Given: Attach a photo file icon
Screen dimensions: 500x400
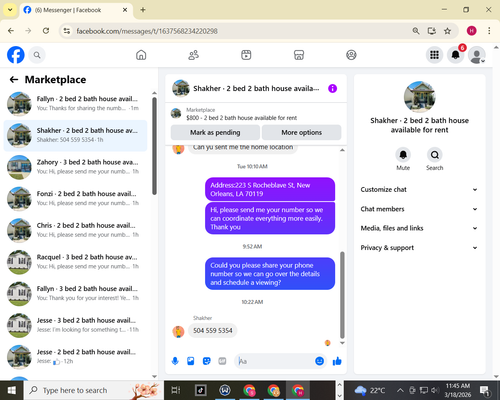Looking at the screenshot, I should (x=191, y=361).
